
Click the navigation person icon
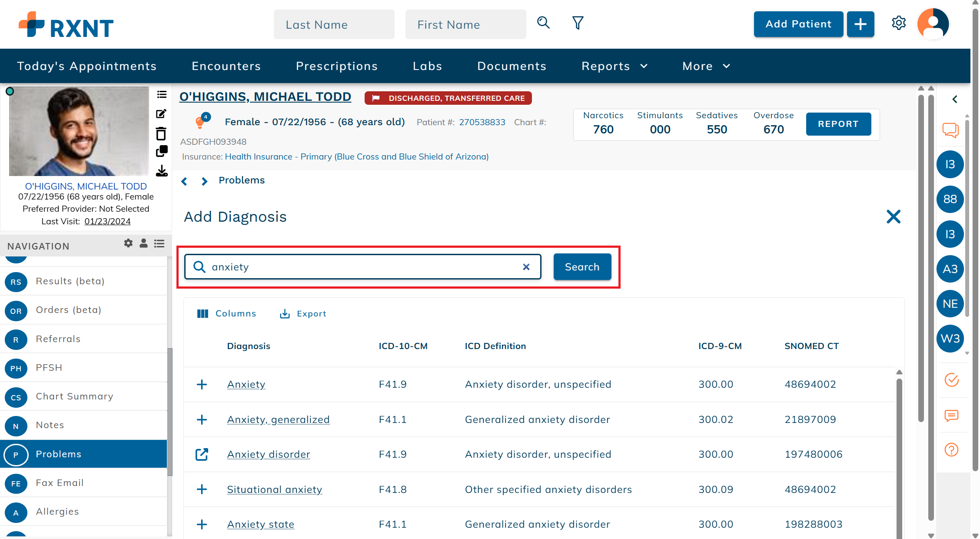(143, 243)
